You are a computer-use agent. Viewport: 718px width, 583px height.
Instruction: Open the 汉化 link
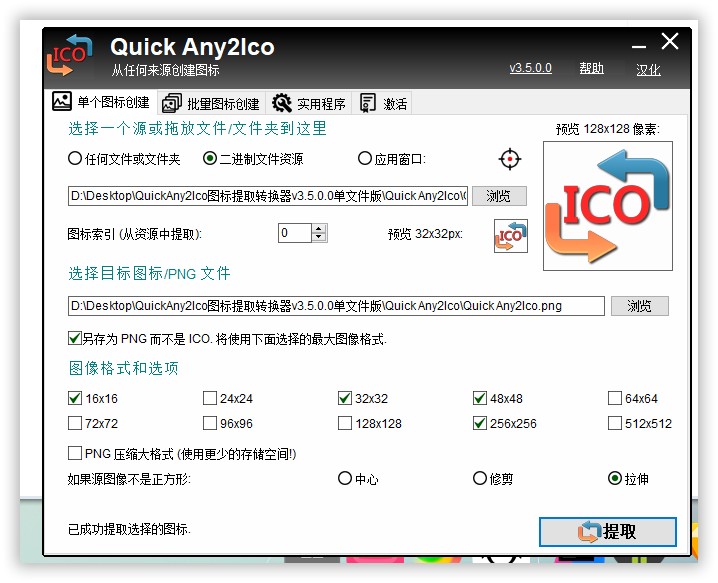point(648,70)
